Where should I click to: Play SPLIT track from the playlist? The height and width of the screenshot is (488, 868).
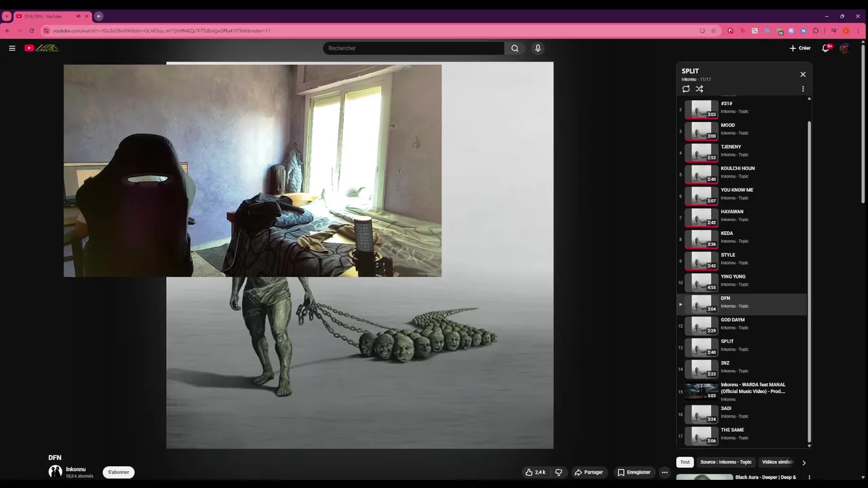pos(743,347)
